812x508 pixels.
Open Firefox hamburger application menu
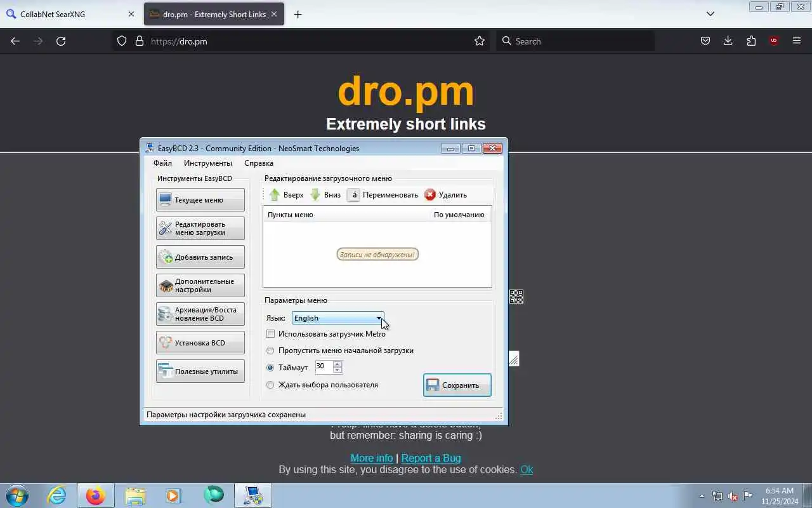(797, 41)
